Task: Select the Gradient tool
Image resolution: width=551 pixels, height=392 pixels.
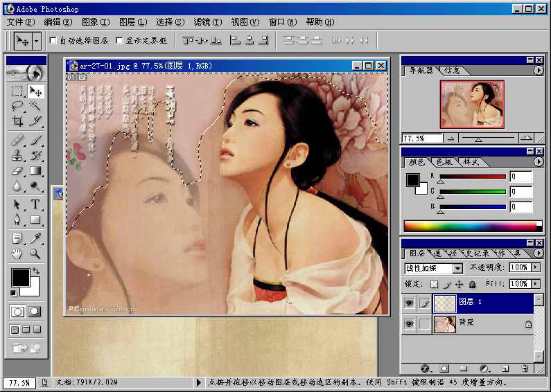Action: (35, 170)
